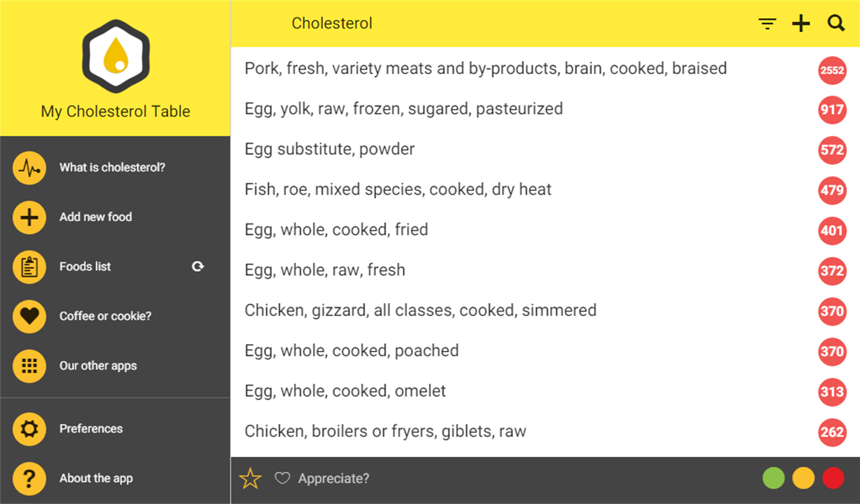Select the red color filter dot
Viewport: 860px width, 504px height.
[833, 478]
